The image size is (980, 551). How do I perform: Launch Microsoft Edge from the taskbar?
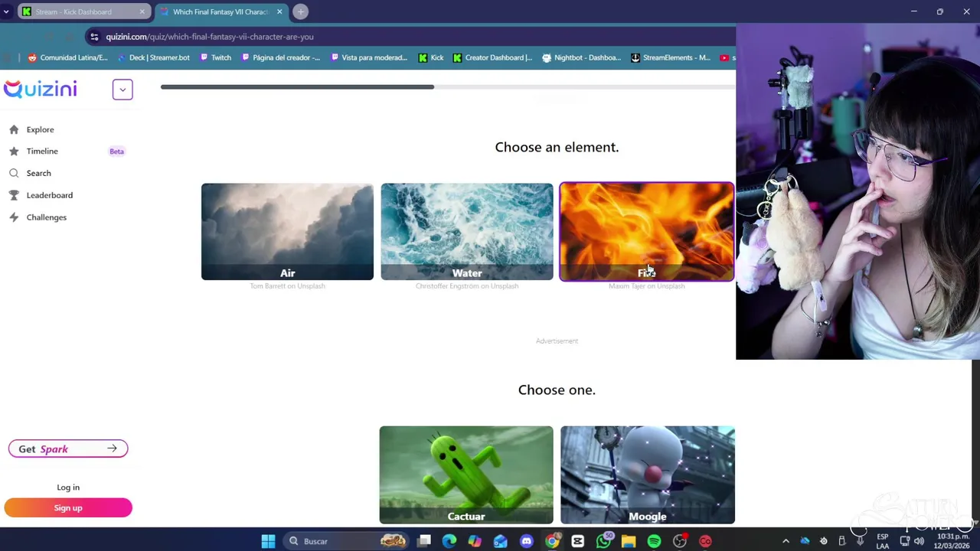click(x=449, y=541)
